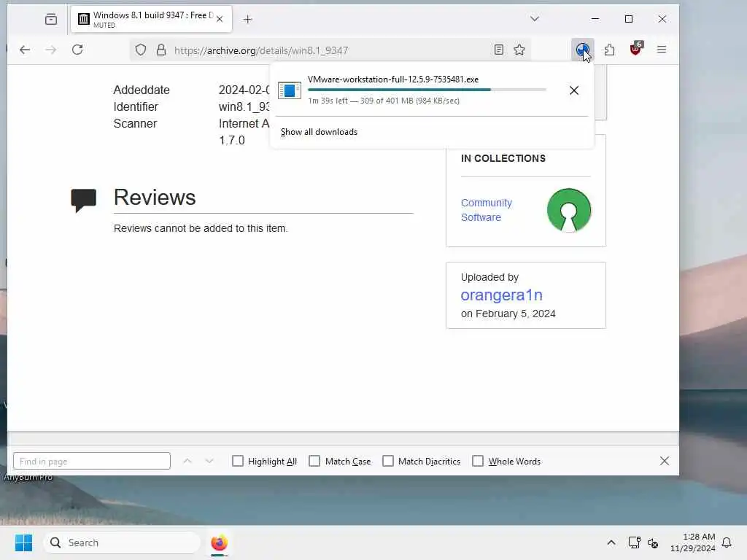Click the Reviews heading
This screenshot has height=560, width=747.
point(155,197)
